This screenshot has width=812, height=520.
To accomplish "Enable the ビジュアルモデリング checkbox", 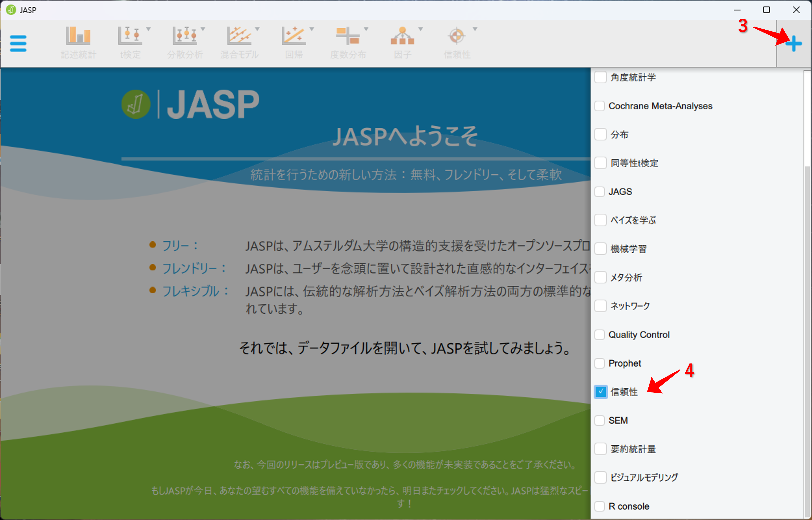I will click(x=600, y=477).
